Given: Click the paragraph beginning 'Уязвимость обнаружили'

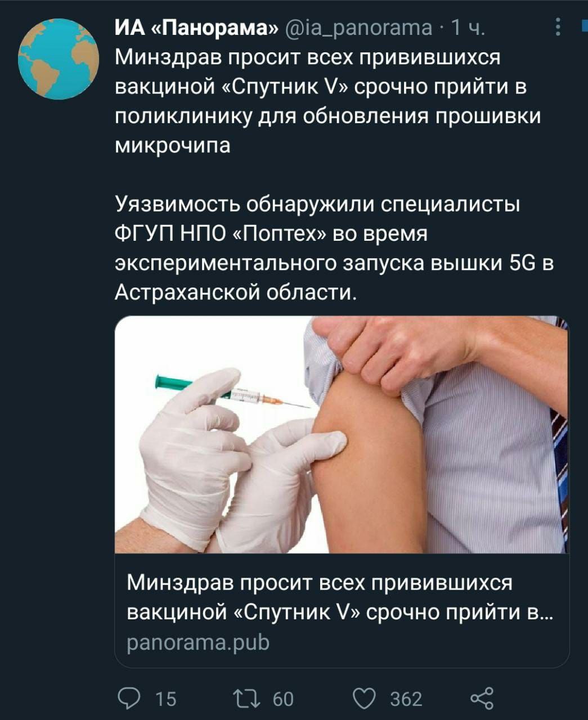Looking at the screenshot, I should tap(334, 248).
